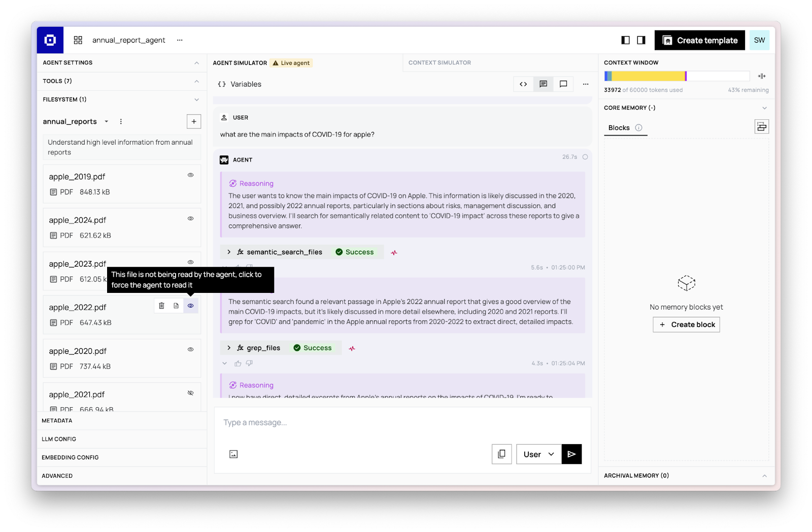Click the yellow segment of context window bar
The height and width of the screenshot is (532, 812).
648,76
